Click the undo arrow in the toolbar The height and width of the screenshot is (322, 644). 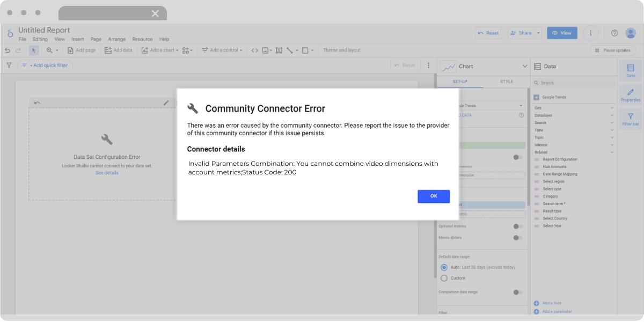point(8,50)
